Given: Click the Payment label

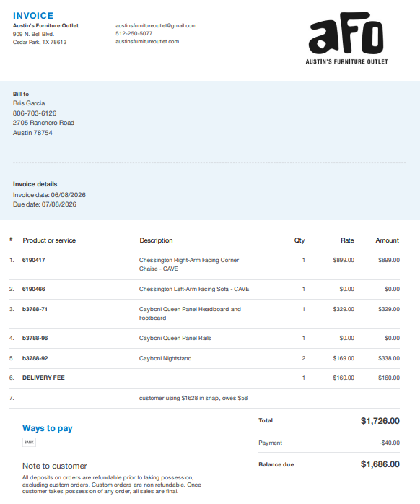Looking at the screenshot, I should click(270, 443).
